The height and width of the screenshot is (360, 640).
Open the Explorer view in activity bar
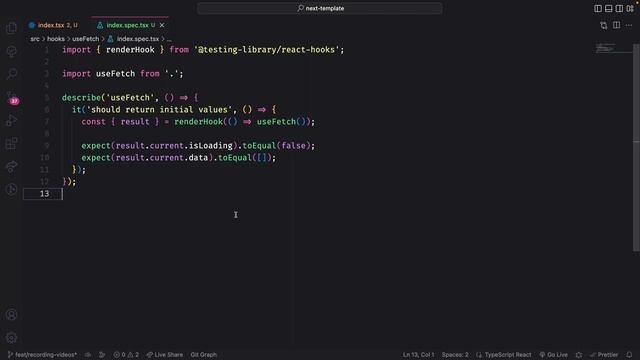tap(11, 28)
